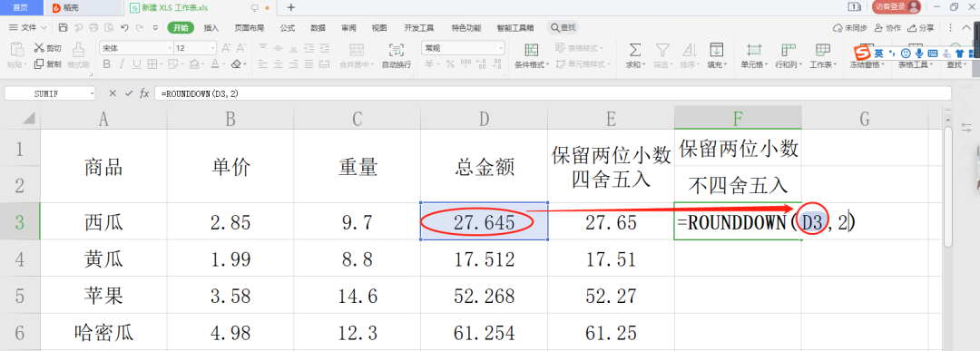Click the 剪切 scissors icon
Image resolution: width=980 pixels, height=351 pixels.
(x=39, y=47)
